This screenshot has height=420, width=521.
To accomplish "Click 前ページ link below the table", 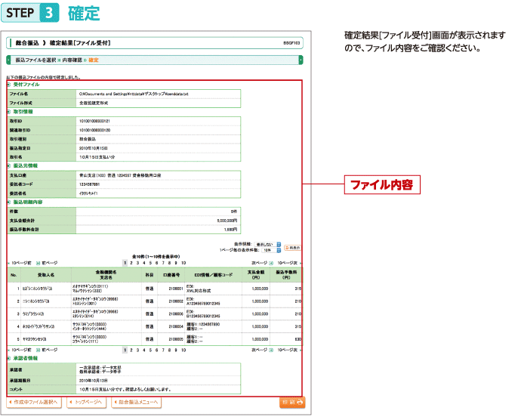I will pos(50,351).
